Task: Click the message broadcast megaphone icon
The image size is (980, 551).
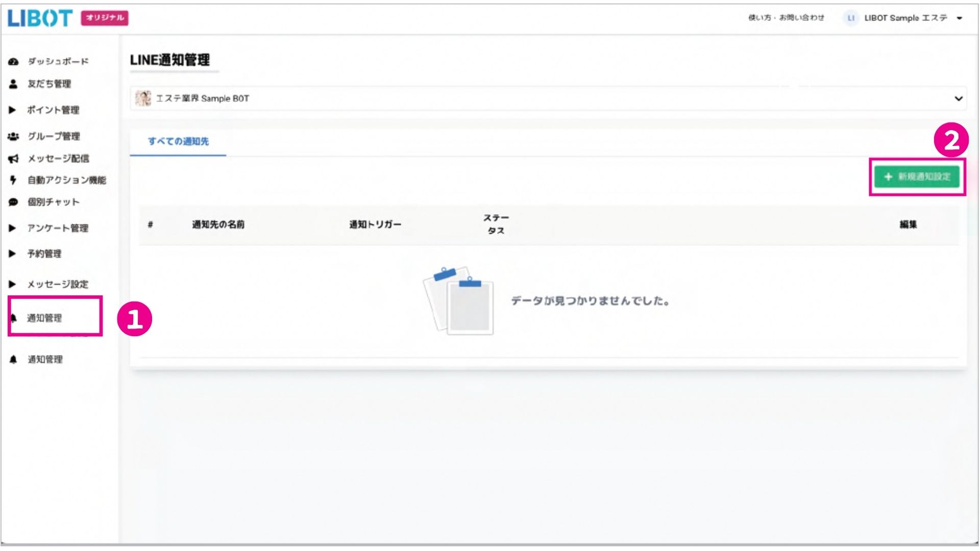Action: (14, 159)
